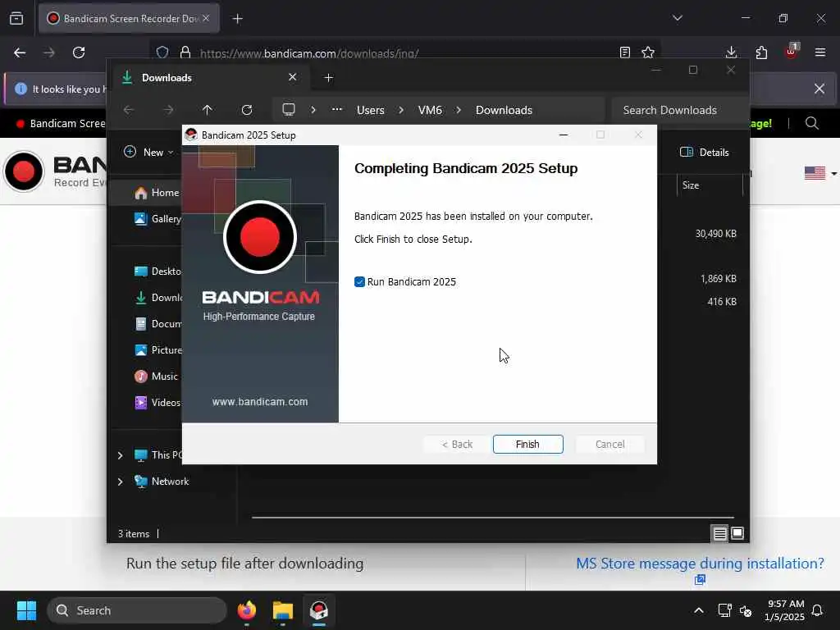
Task: Click Users in the breadcrumb path
Action: (371, 110)
